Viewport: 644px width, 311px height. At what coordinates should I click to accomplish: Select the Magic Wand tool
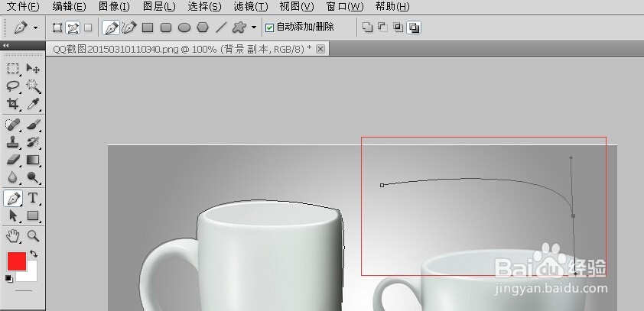click(x=33, y=86)
